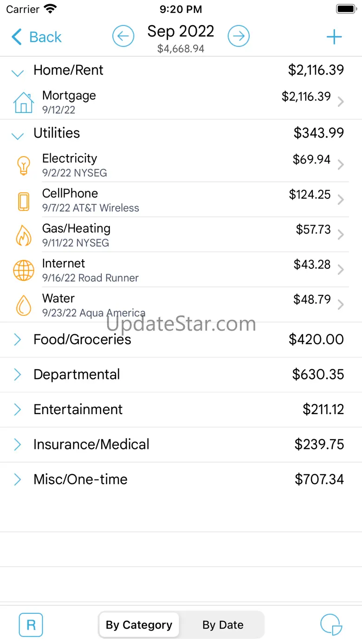The height and width of the screenshot is (644, 362).
Task: Go to the previous month with left arrow
Action: click(123, 36)
